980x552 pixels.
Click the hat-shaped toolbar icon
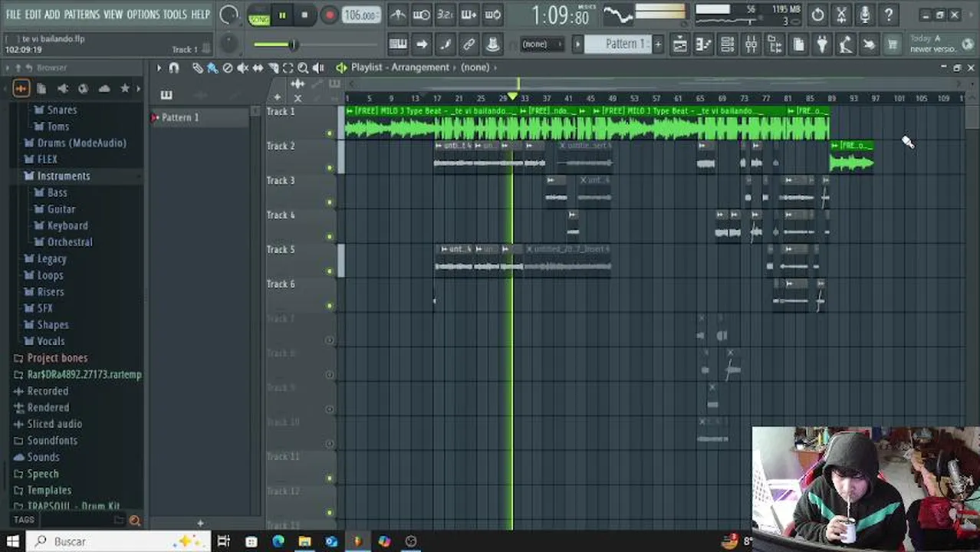(x=493, y=44)
